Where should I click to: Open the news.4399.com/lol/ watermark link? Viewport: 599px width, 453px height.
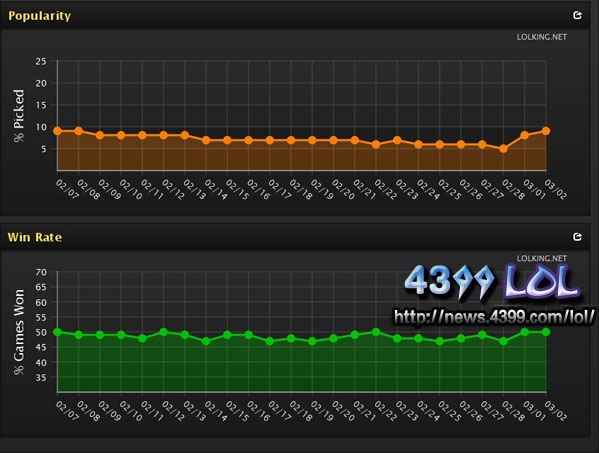(494, 317)
